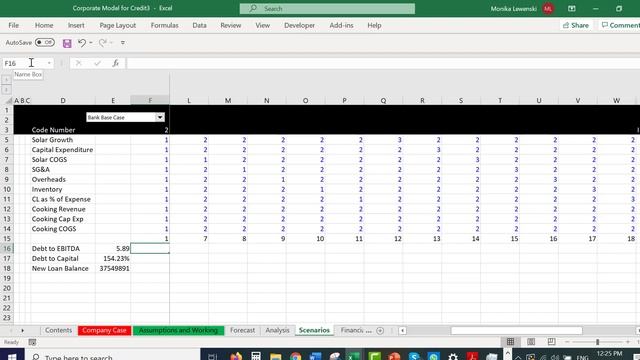Click the ML user account avatar
Screen dimensions: 640x360
tap(548, 9)
